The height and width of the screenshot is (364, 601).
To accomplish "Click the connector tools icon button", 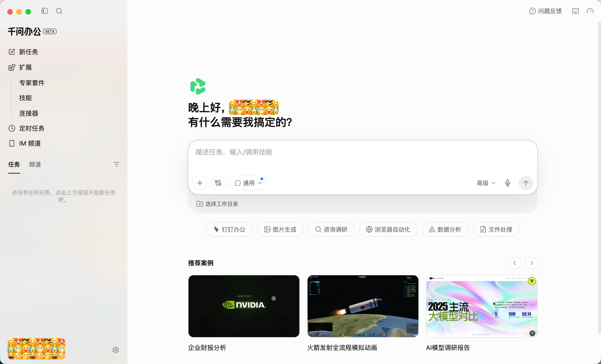I will click(218, 183).
